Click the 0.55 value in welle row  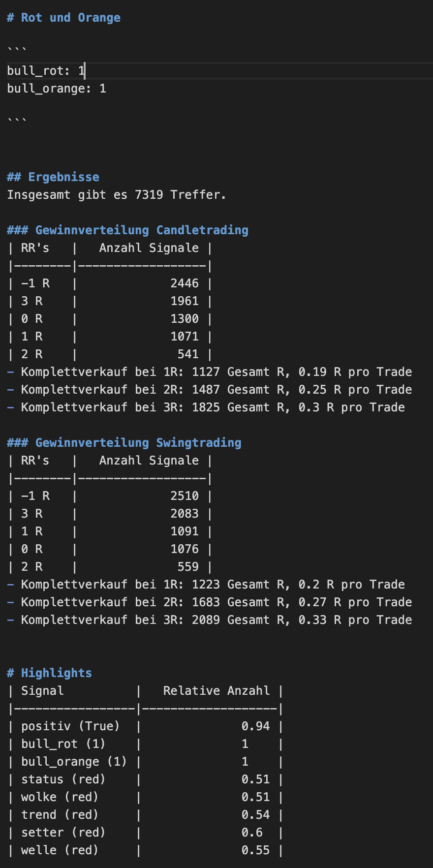tap(255, 850)
